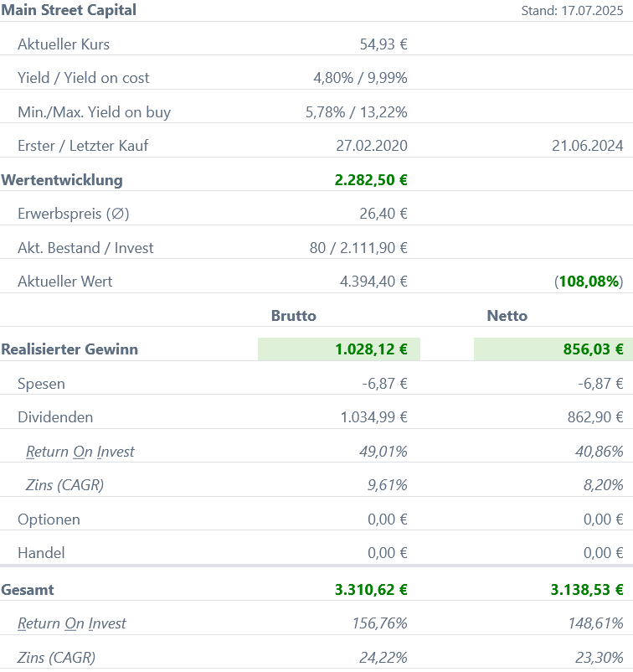Select the Yield / Yield on cost label
The width and height of the screenshot is (633, 672).
(83, 78)
